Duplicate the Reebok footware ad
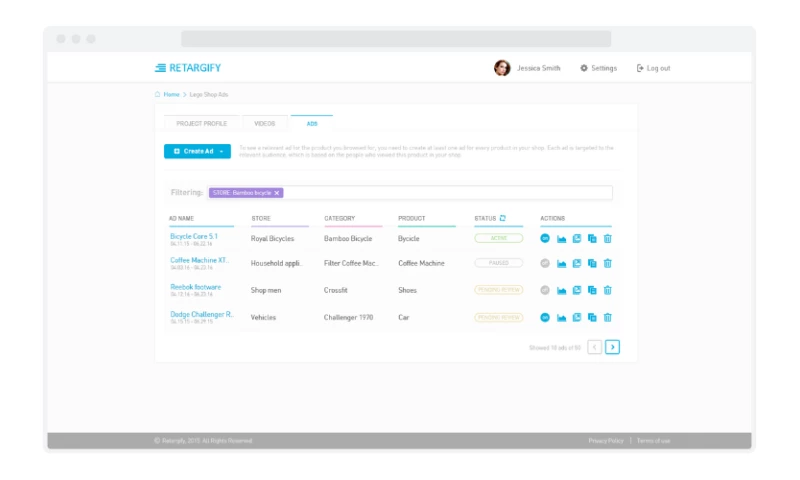Viewport: 800px width, 480px height. 592,291
